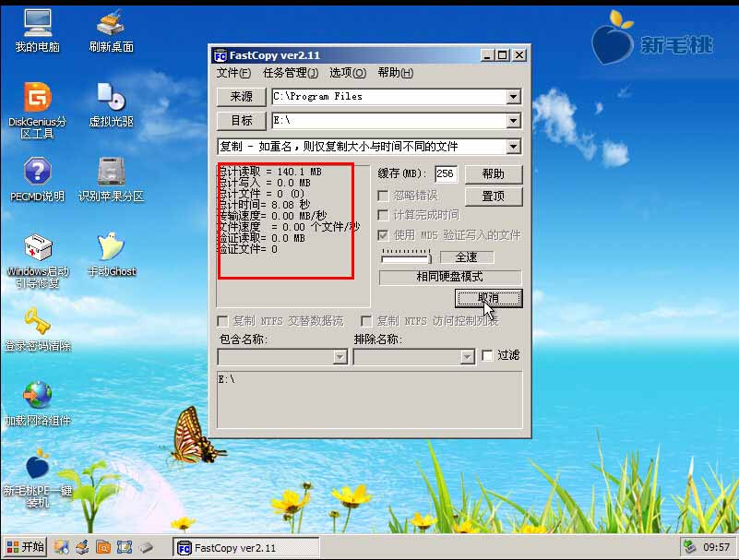Click the 09:57 taskbar clock
This screenshot has height=560, width=739.
[716, 547]
